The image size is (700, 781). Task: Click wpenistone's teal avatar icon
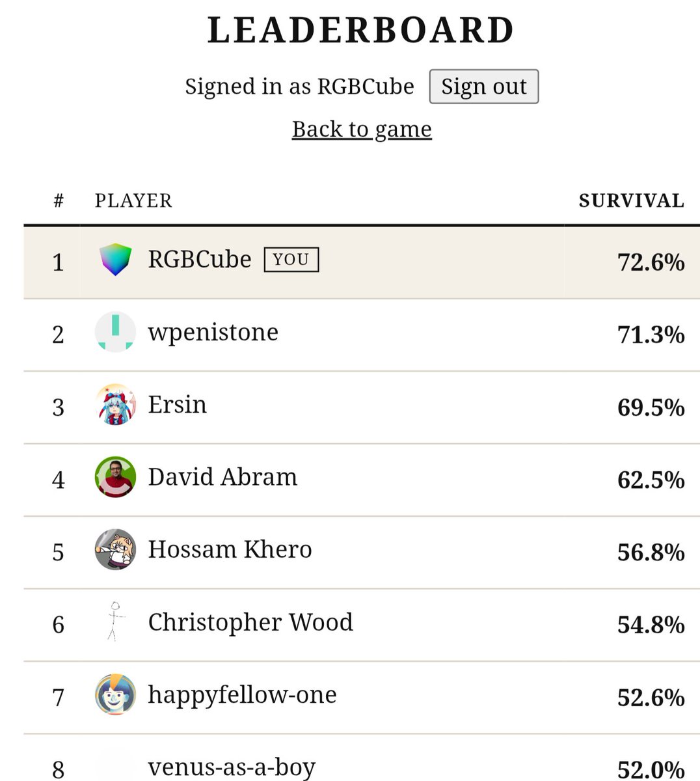115,332
